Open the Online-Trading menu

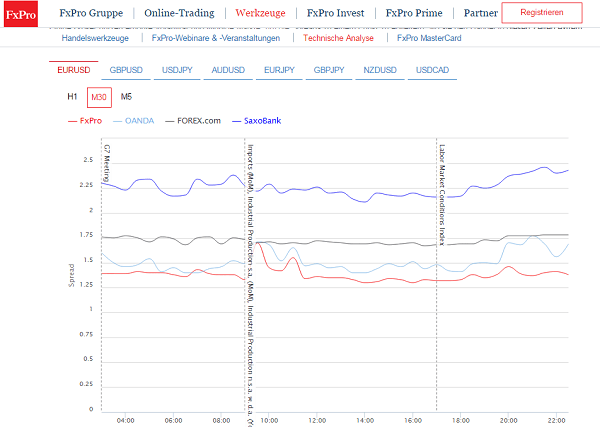coord(179,13)
